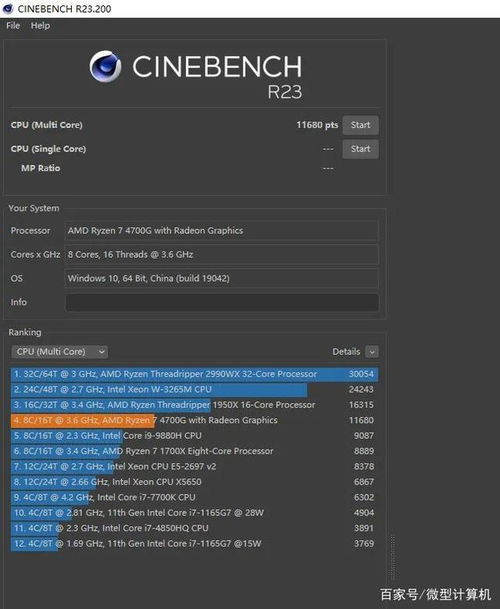This screenshot has height=609, width=500.
Task: Click inside the empty Info text field
Action: [x=222, y=303]
